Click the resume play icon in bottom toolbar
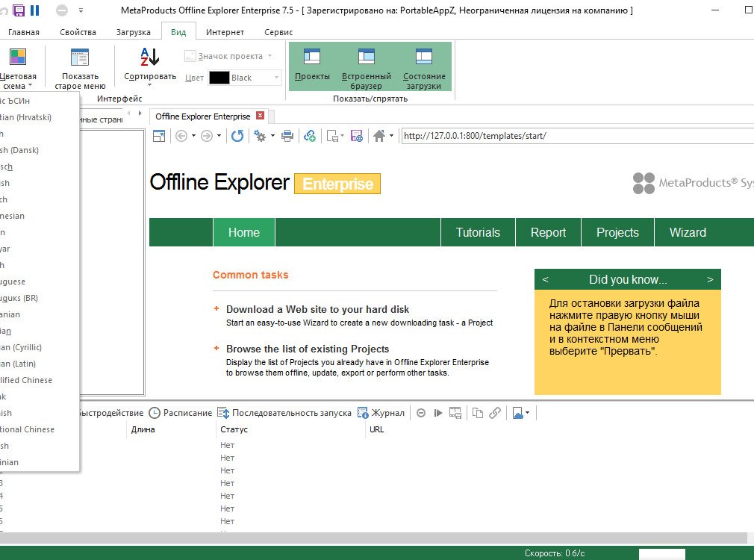Viewport: 754px width, 560px height. [437, 413]
